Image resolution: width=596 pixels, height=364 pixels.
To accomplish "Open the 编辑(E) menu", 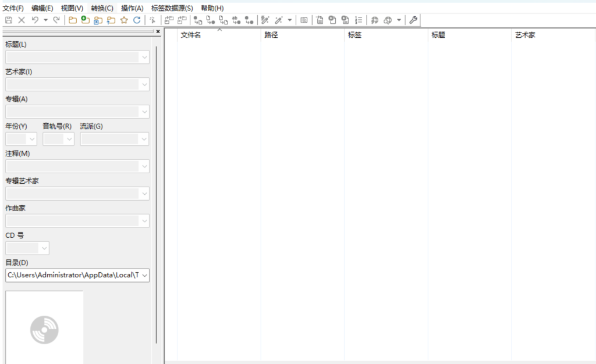I will (x=42, y=8).
